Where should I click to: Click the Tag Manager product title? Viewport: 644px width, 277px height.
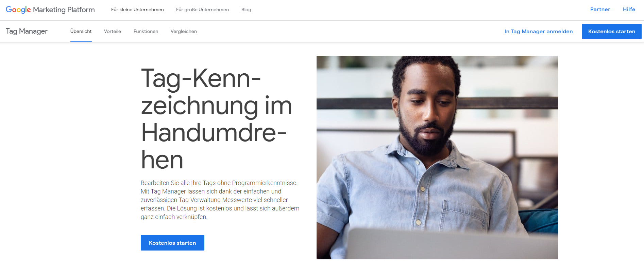(27, 31)
